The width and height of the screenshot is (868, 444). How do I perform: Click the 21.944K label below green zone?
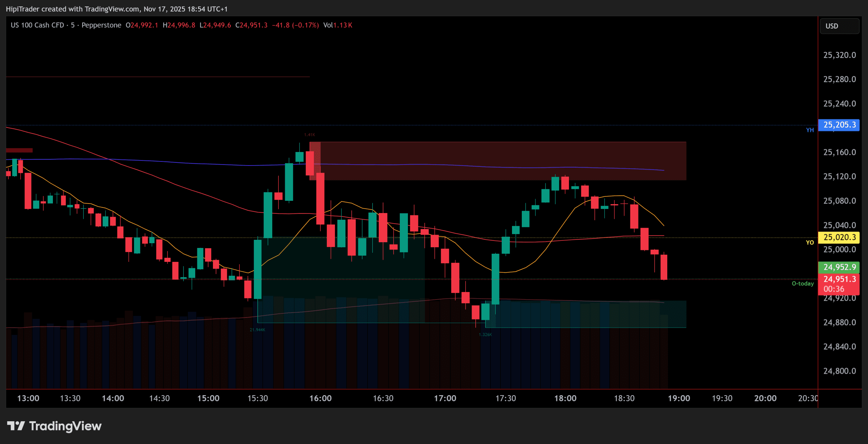point(257,330)
